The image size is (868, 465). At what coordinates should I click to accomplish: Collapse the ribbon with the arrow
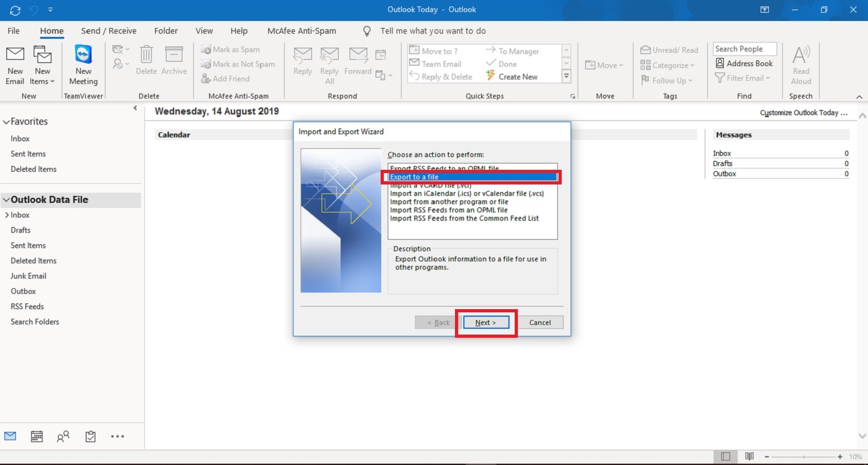click(x=859, y=97)
